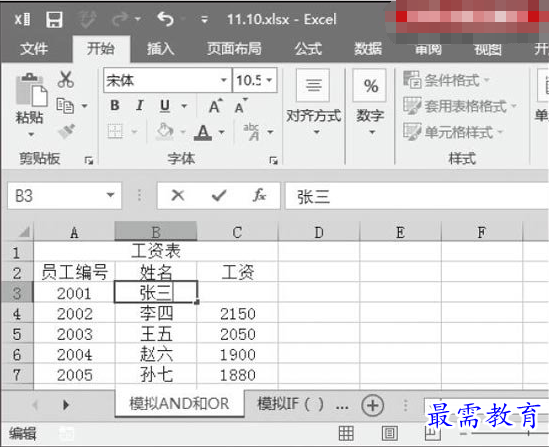
Task: Click the Font Color A icon
Action: [203, 132]
